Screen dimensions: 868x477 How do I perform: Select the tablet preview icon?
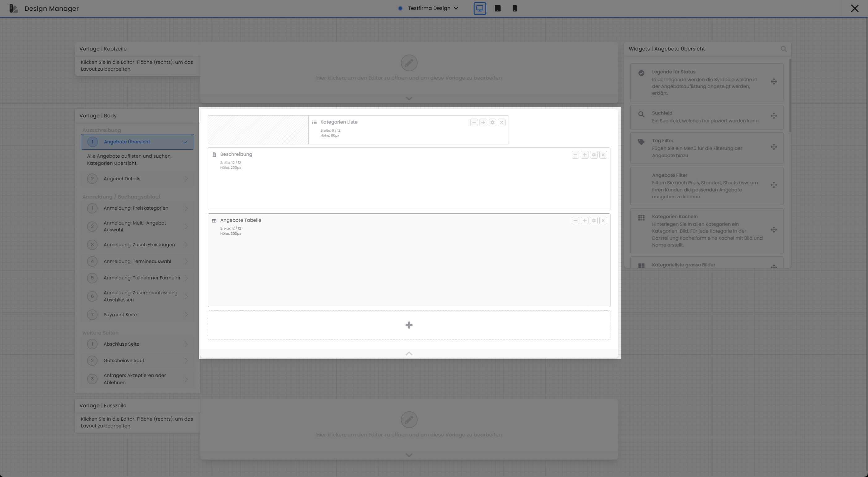pos(497,8)
